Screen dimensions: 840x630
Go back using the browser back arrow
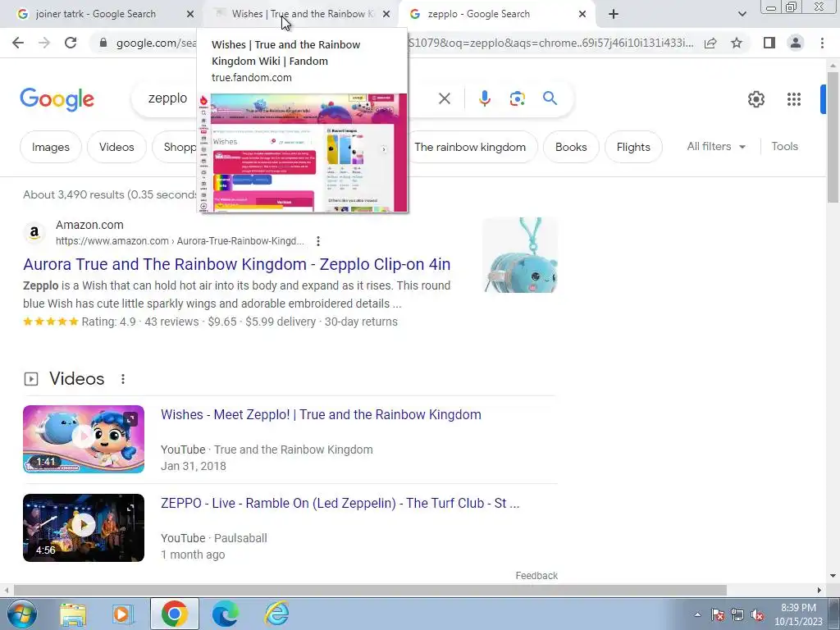[18, 43]
